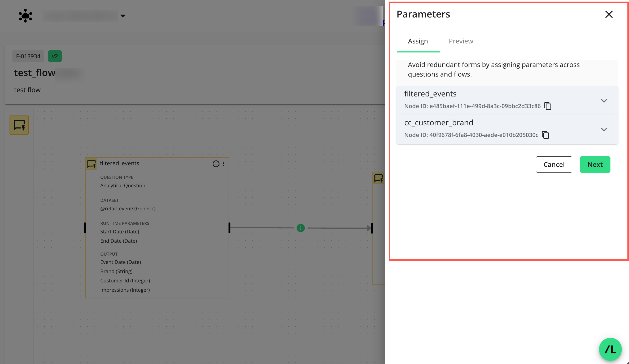629x364 pixels.
Task: Switch to the Preview tab
Action: point(461,41)
